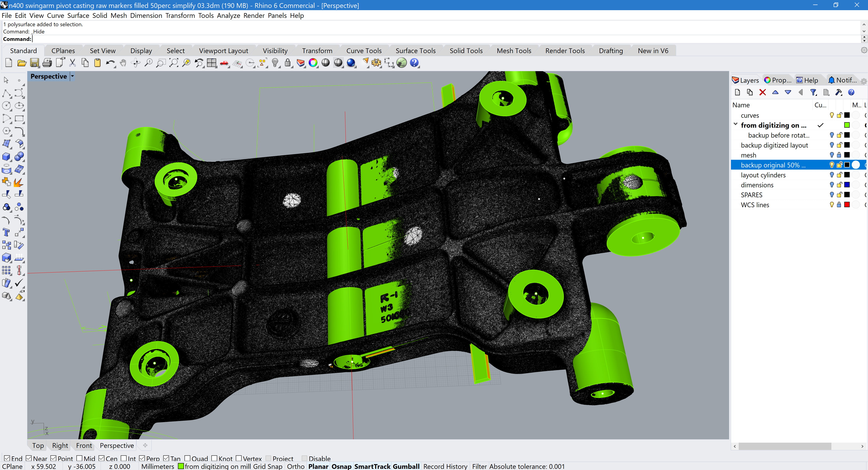
Task: Toggle visibility bulb of curves layer
Action: [x=832, y=115]
